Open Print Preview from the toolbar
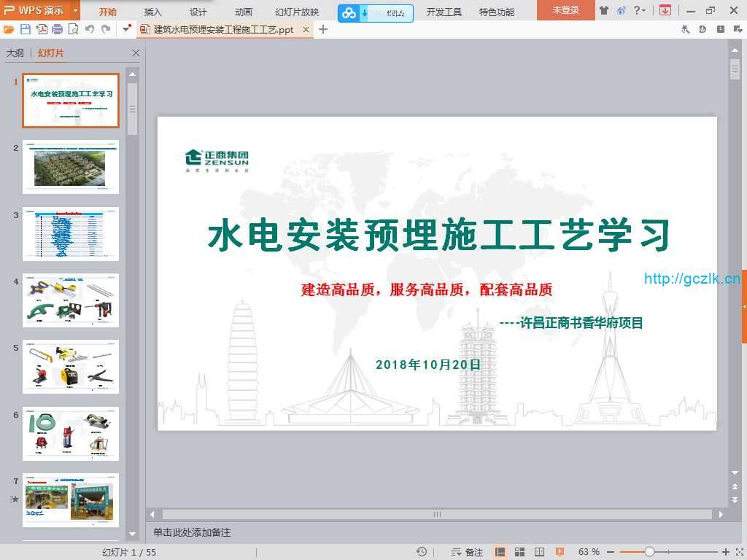 pyautogui.click(x=73, y=29)
